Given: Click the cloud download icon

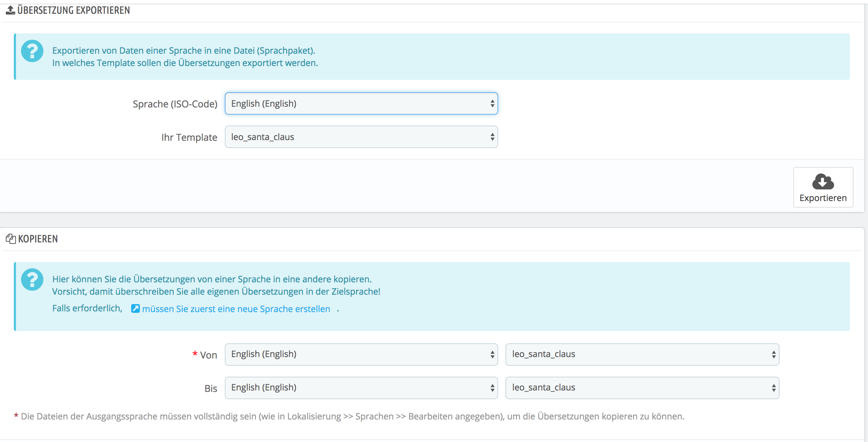Looking at the screenshot, I should (x=823, y=181).
